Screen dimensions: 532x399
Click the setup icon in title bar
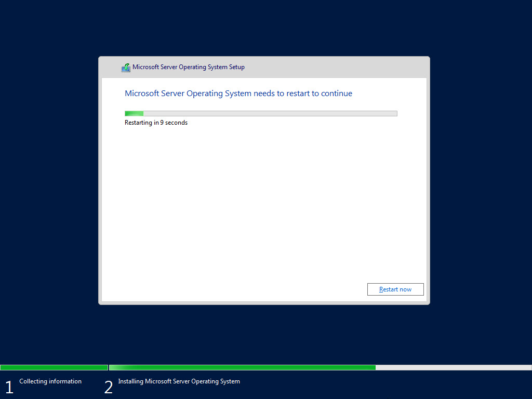click(x=126, y=68)
